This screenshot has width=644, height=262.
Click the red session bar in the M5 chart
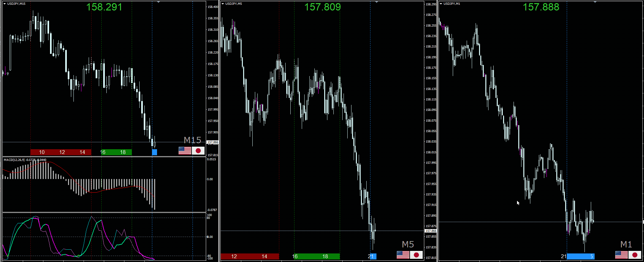[x=250, y=256]
